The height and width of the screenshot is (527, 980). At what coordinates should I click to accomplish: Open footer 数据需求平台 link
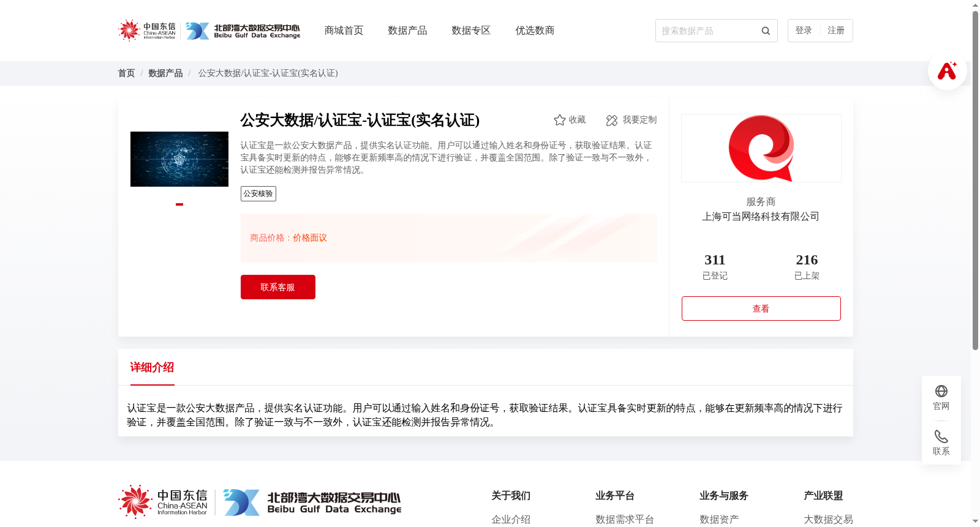pos(625,520)
